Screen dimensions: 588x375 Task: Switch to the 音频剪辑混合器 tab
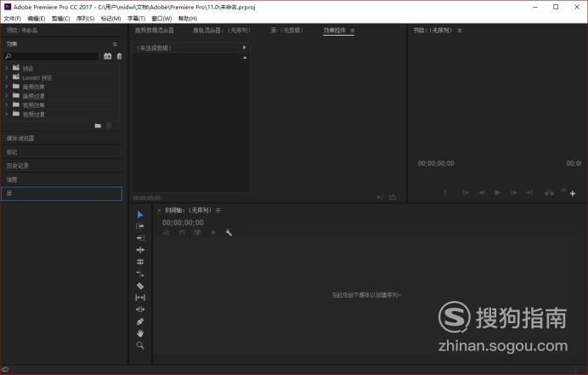[x=155, y=31]
